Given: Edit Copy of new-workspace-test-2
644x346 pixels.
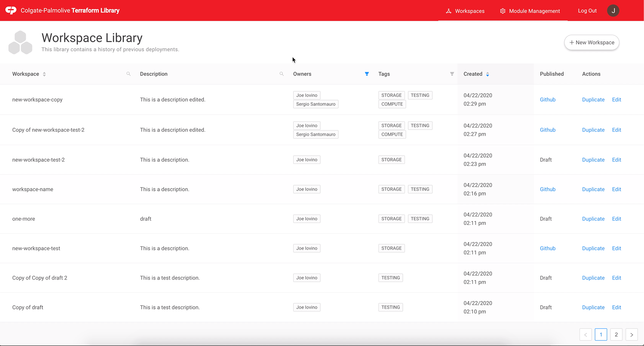Looking at the screenshot, I should click(x=616, y=130).
